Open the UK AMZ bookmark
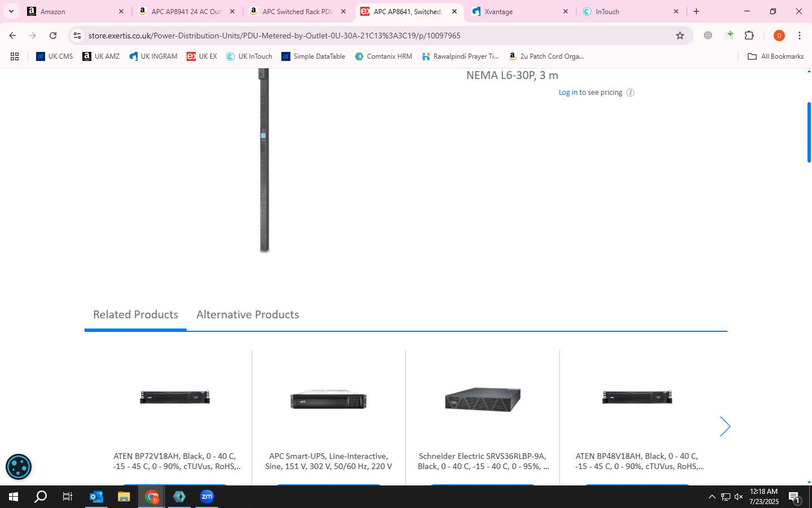This screenshot has width=812, height=508. (x=101, y=56)
